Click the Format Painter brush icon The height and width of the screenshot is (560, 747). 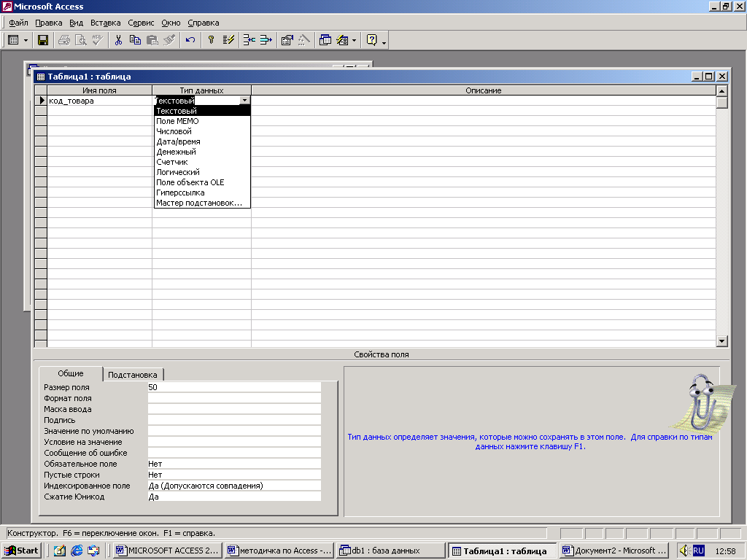[169, 41]
